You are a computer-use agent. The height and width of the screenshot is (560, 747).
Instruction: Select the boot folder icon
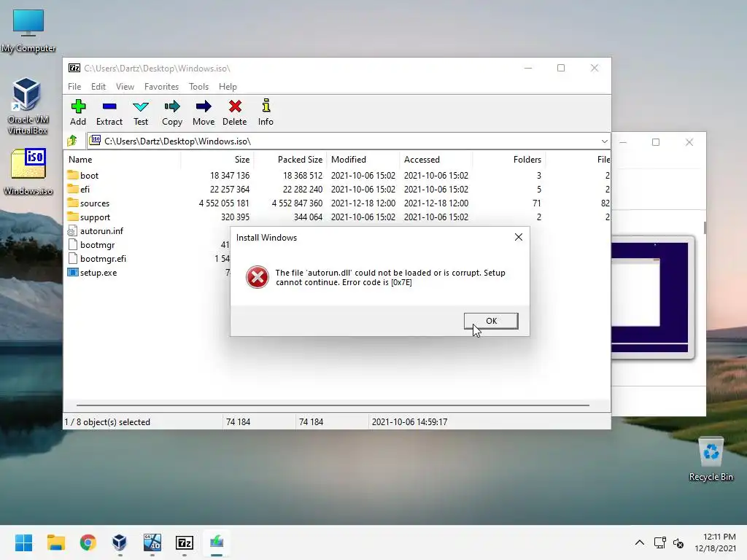tap(72, 175)
